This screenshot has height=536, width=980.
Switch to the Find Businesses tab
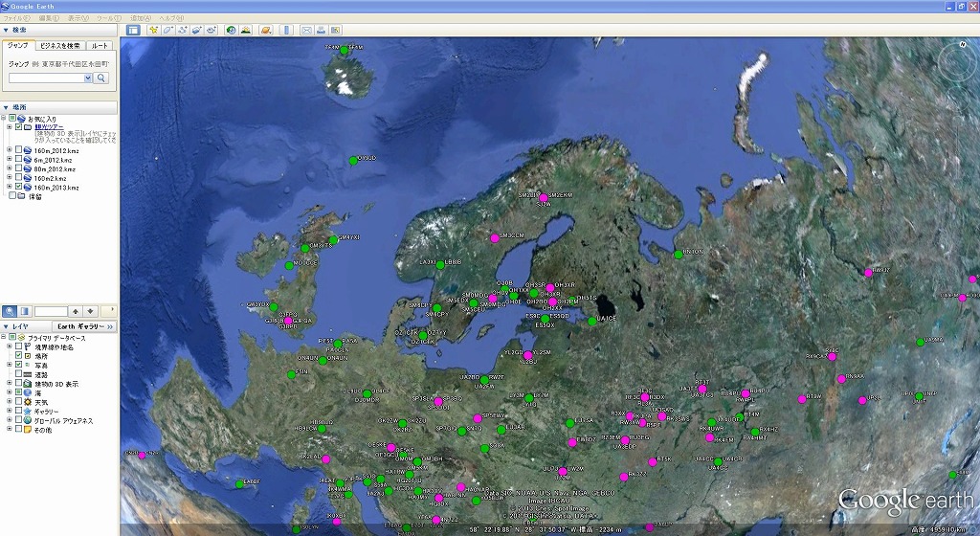point(60,46)
